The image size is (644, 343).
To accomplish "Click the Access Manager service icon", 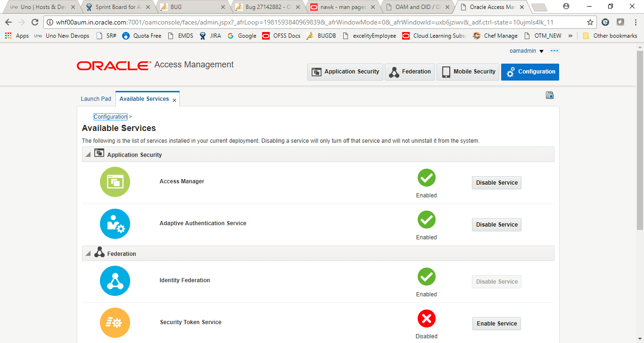I will [x=115, y=182].
